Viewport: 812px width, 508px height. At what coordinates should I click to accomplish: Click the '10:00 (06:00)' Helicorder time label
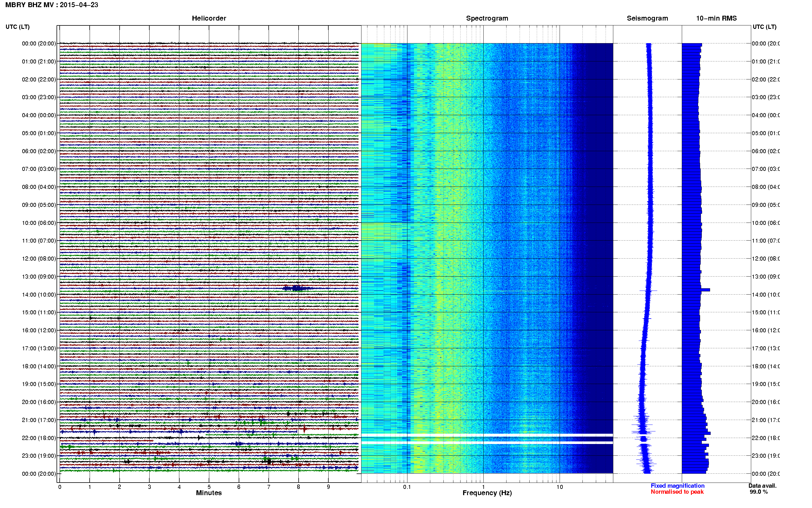pos(39,223)
